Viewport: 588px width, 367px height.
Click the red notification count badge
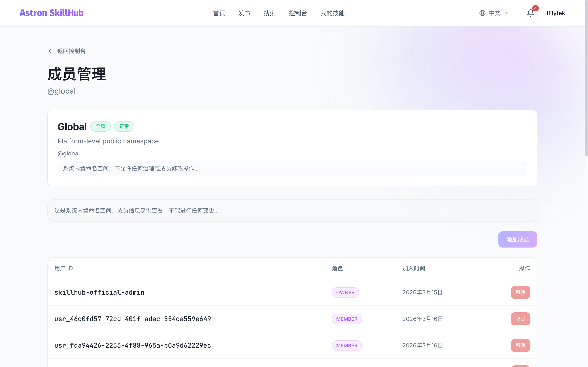coord(535,8)
